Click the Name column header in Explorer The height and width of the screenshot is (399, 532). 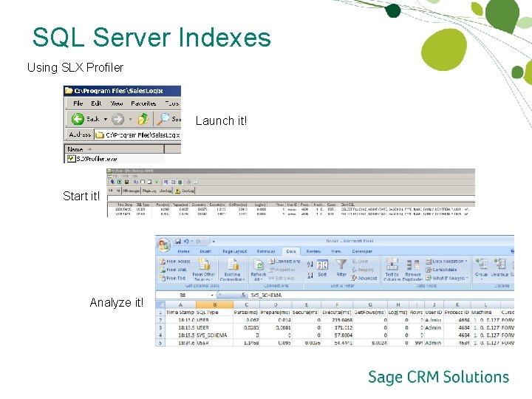coord(114,149)
